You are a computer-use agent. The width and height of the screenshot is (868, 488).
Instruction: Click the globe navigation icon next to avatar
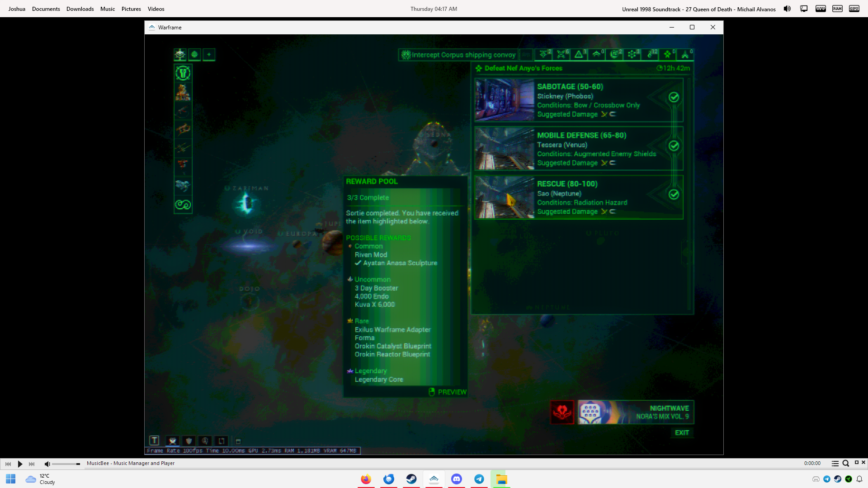(x=194, y=55)
